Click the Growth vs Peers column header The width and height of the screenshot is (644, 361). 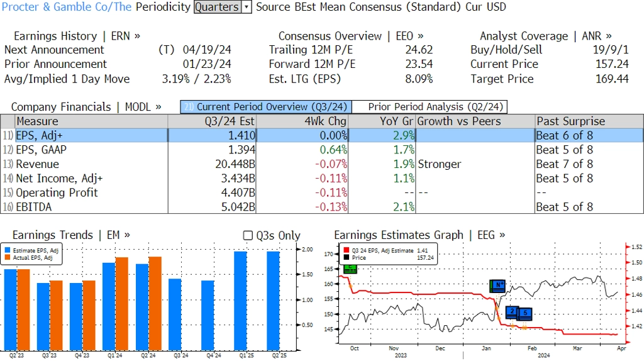(x=475, y=121)
